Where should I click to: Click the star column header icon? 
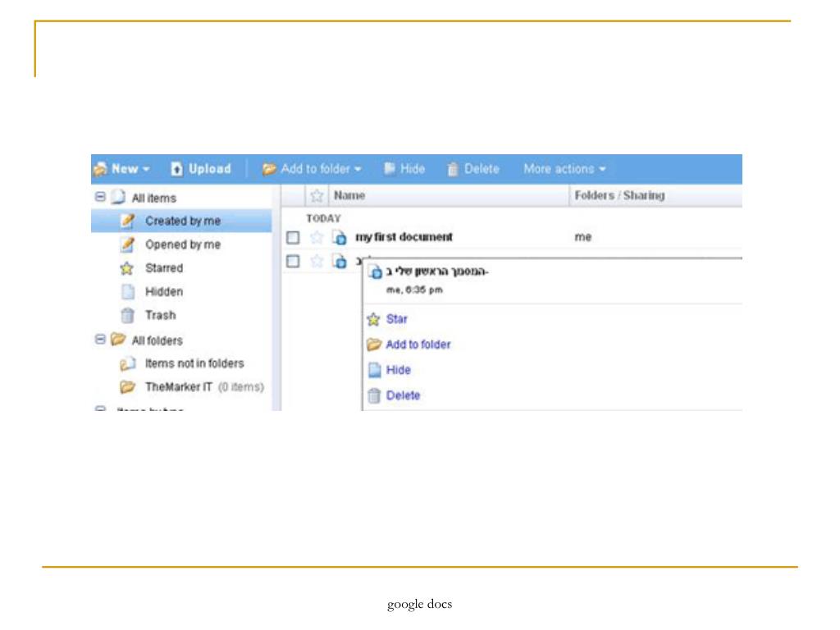tap(317, 196)
